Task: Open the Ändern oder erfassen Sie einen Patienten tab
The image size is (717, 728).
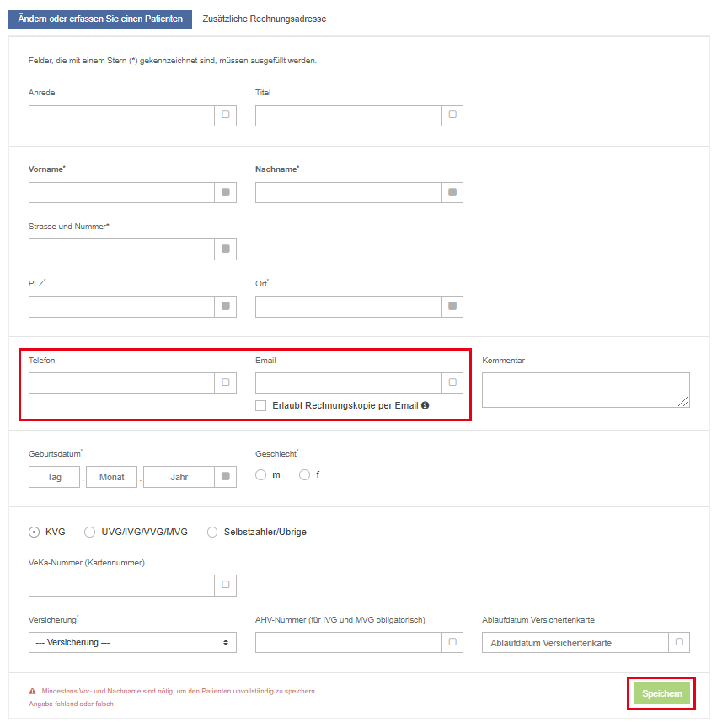Action: click(100, 19)
